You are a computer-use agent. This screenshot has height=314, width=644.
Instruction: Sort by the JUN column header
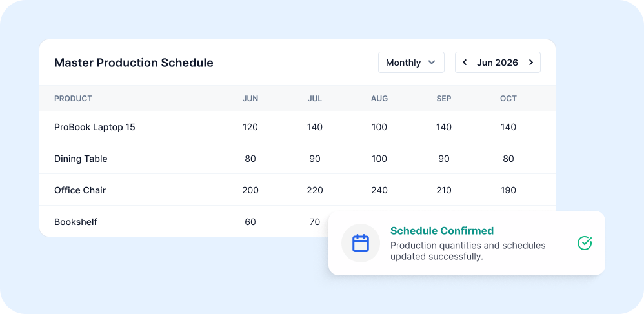[x=250, y=99]
